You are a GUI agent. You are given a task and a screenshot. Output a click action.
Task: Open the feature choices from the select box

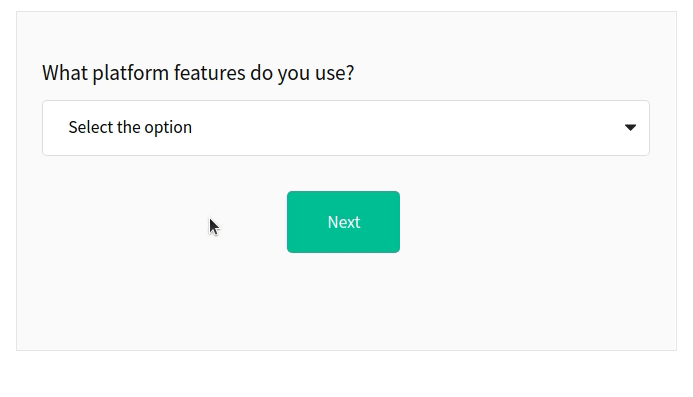[x=346, y=128]
